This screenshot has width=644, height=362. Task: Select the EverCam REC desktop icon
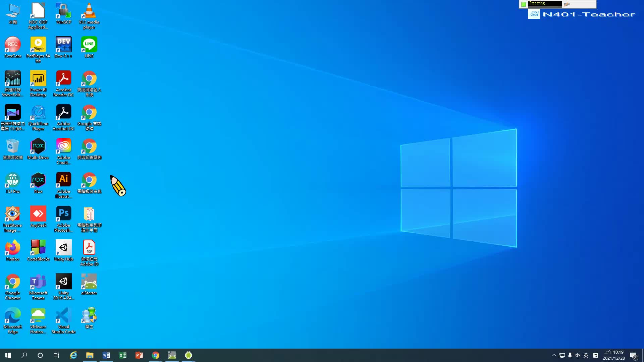13,47
